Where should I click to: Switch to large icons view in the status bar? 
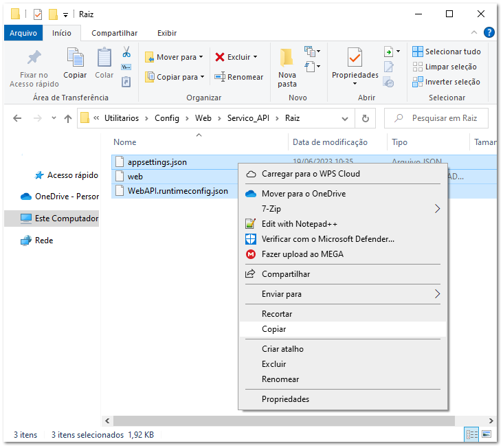pos(487,434)
